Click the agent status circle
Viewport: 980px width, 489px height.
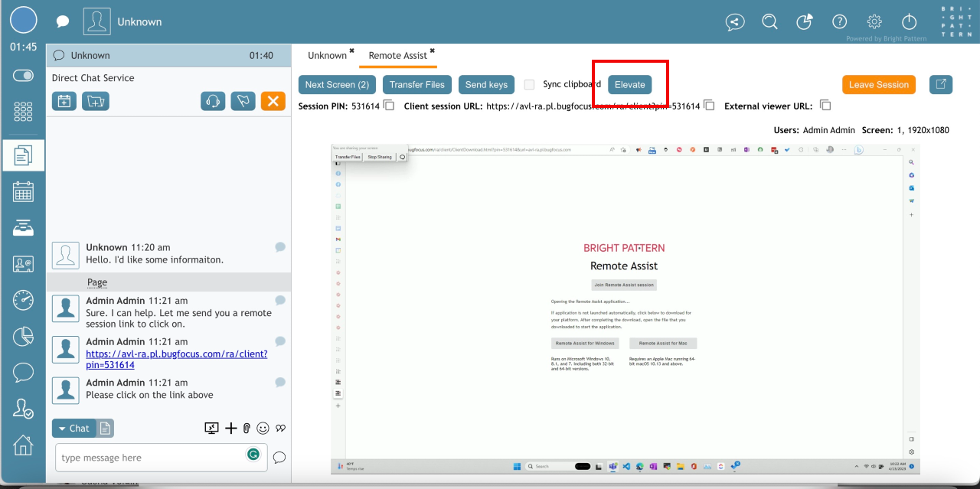point(24,21)
